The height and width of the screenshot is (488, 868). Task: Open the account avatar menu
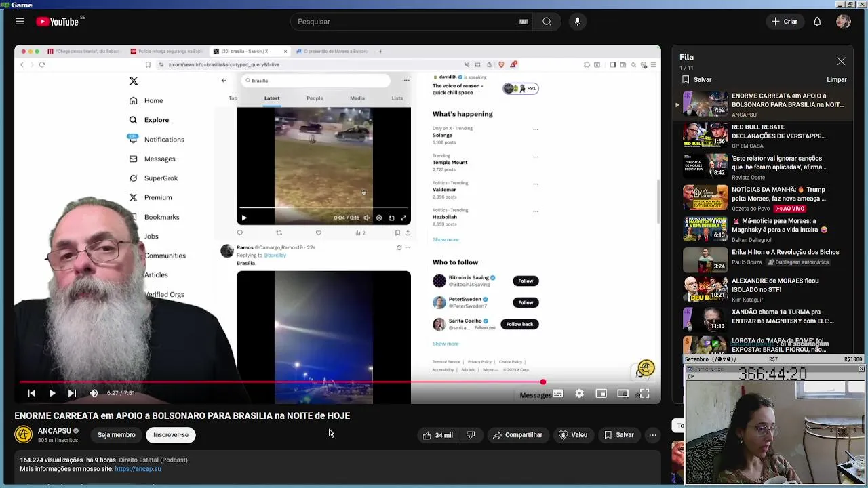click(x=844, y=22)
